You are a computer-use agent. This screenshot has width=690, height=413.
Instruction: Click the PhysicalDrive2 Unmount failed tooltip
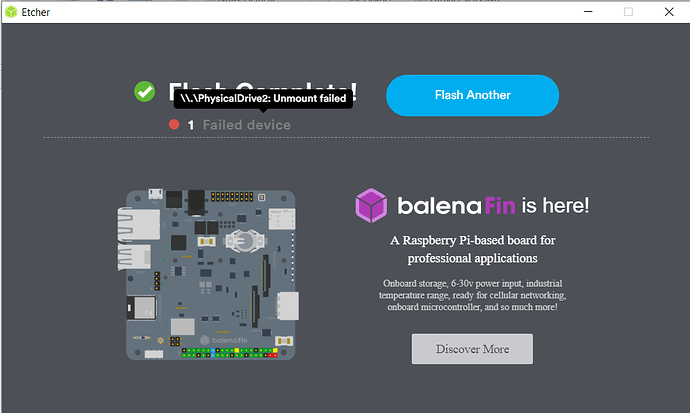[x=263, y=99]
